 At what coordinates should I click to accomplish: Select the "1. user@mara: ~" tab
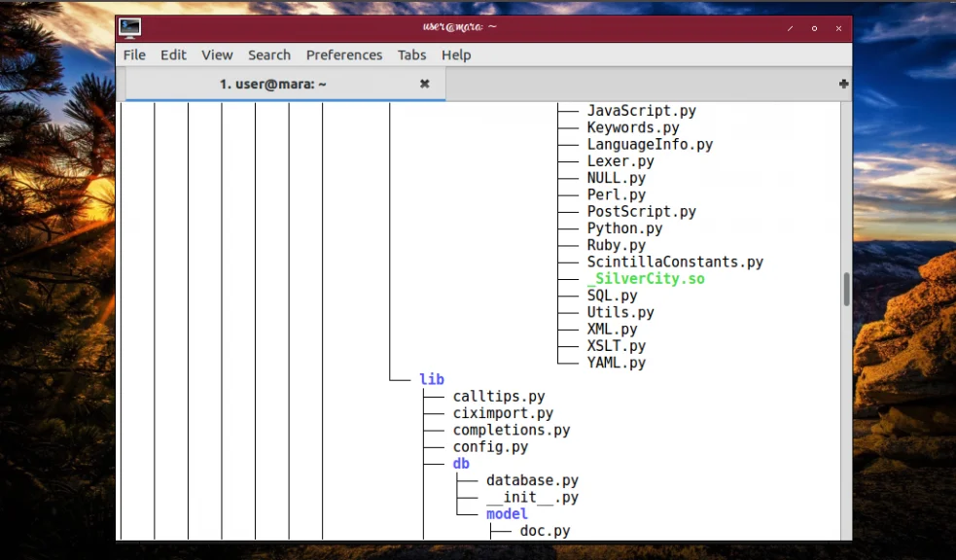[x=273, y=85]
